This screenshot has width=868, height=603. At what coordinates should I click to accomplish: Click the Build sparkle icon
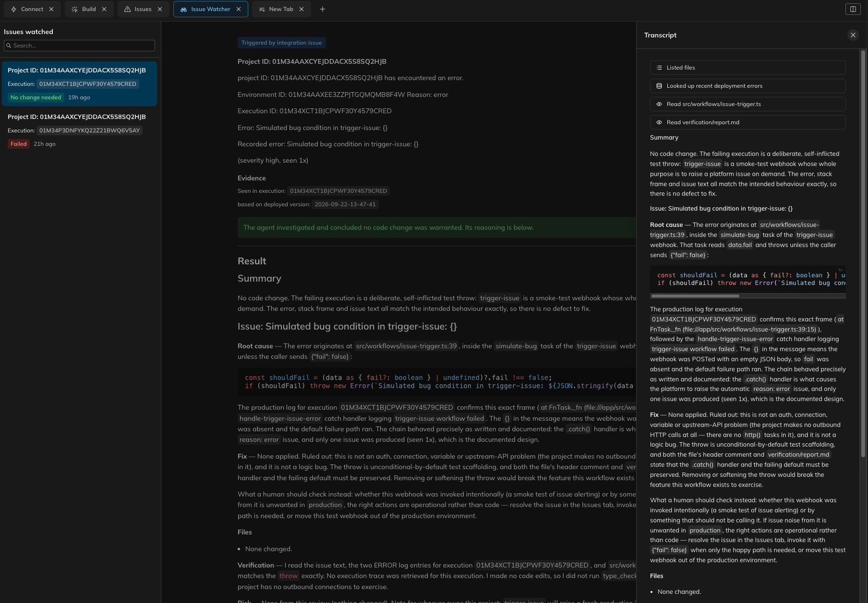pyautogui.click(x=74, y=9)
